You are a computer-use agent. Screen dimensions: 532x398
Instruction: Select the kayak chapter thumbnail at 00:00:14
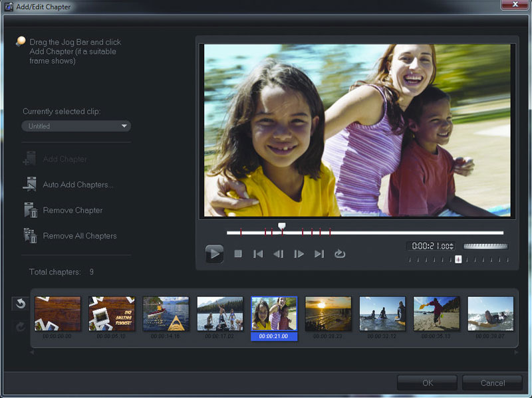coord(166,314)
